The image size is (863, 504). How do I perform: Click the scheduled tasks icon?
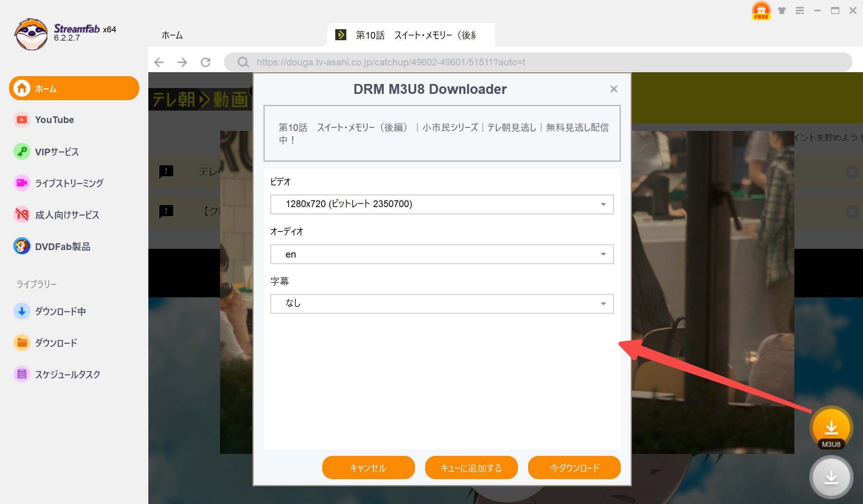[22, 374]
